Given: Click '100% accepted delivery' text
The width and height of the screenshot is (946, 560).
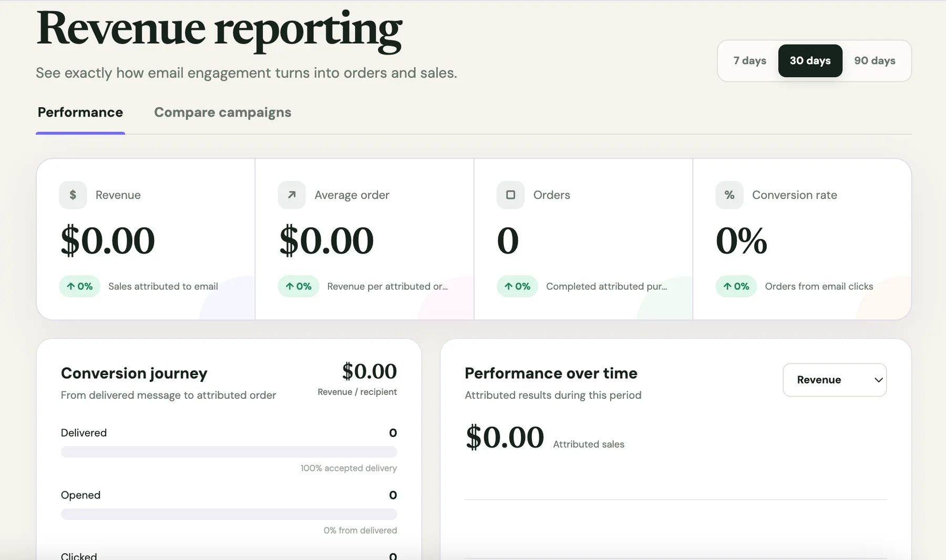Looking at the screenshot, I should tap(348, 468).
